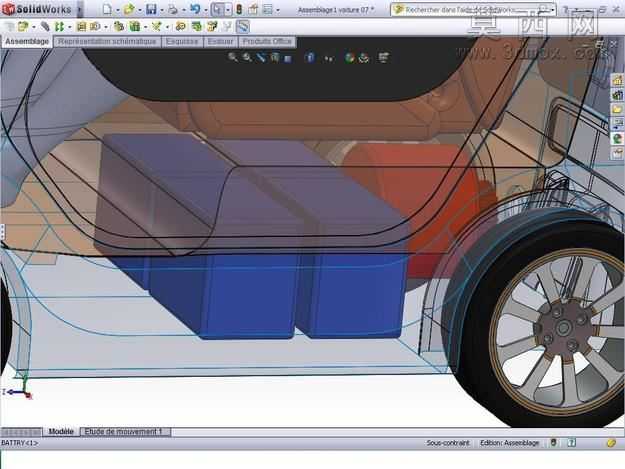Click the Apply Scene icon
Viewport: 625px width, 469px height.
(364, 58)
